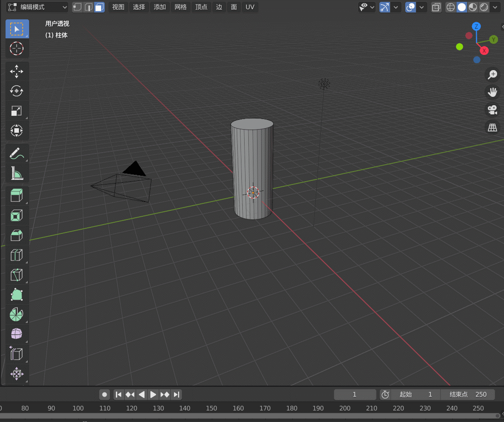Expand the viewport shading options arrow
The width and height of the screenshot is (504, 422).
pyautogui.click(x=495, y=7)
